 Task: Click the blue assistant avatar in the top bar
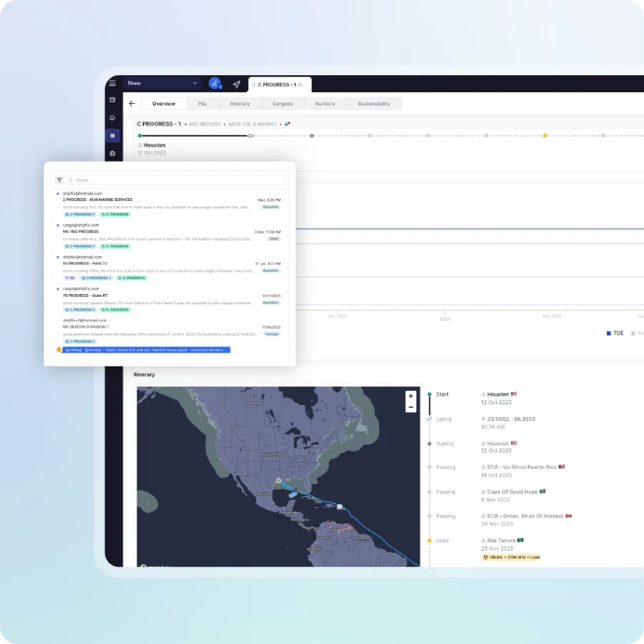click(215, 84)
